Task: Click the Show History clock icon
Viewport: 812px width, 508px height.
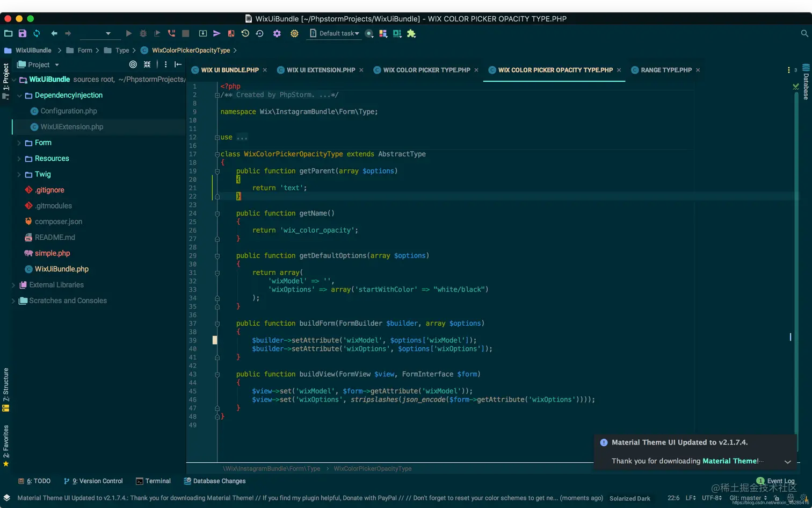Action: tap(245, 33)
